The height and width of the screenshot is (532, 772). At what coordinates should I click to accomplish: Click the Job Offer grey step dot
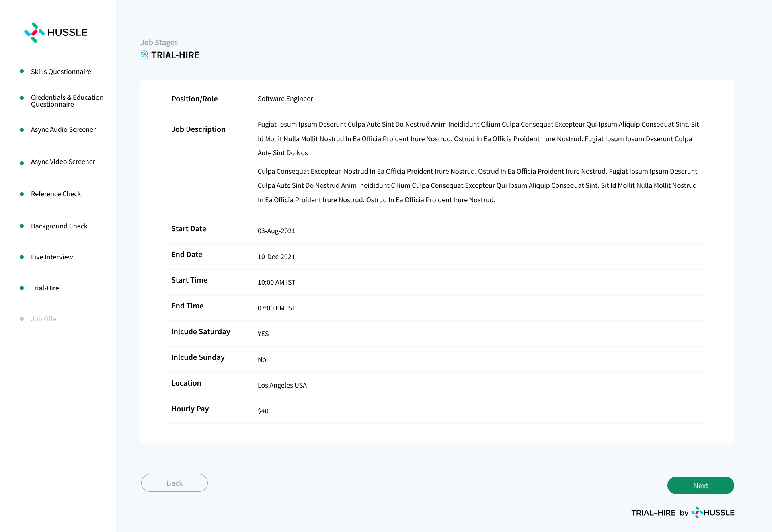coord(22,319)
